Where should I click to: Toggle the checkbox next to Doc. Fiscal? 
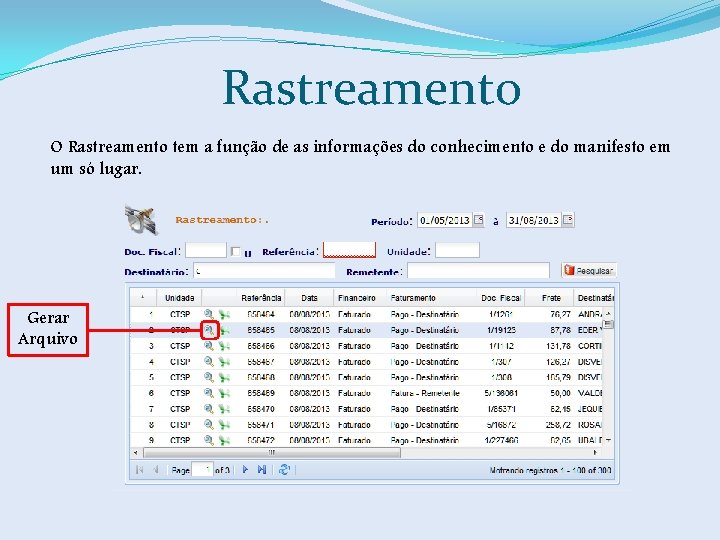click(236, 251)
